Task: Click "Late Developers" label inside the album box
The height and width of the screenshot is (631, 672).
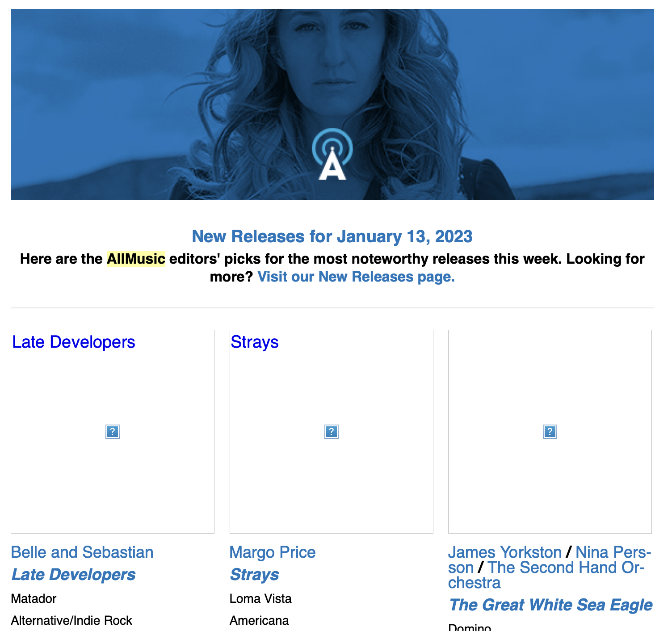Action: click(x=73, y=342)
